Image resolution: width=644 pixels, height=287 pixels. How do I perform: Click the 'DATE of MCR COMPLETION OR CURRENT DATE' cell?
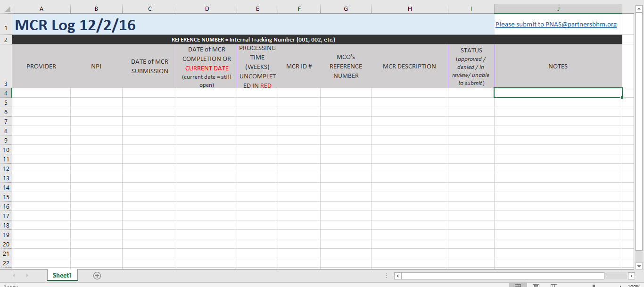click(x=207, y=67)
